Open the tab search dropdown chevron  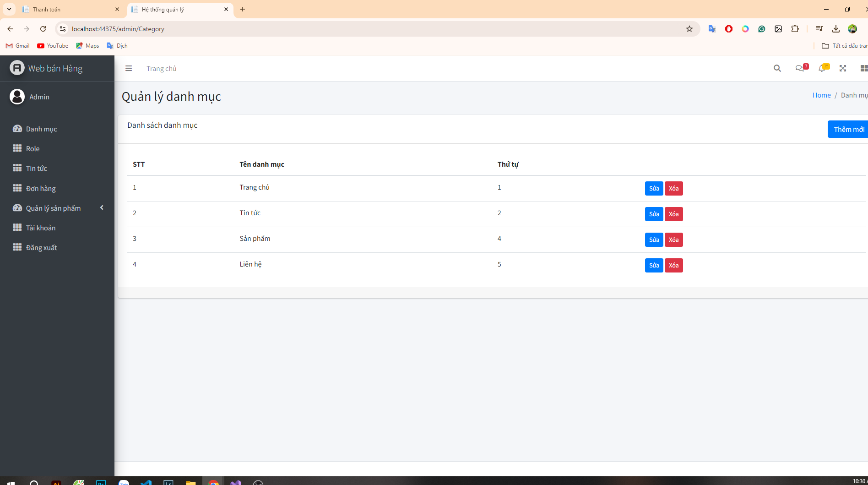[x=9, y=9]
